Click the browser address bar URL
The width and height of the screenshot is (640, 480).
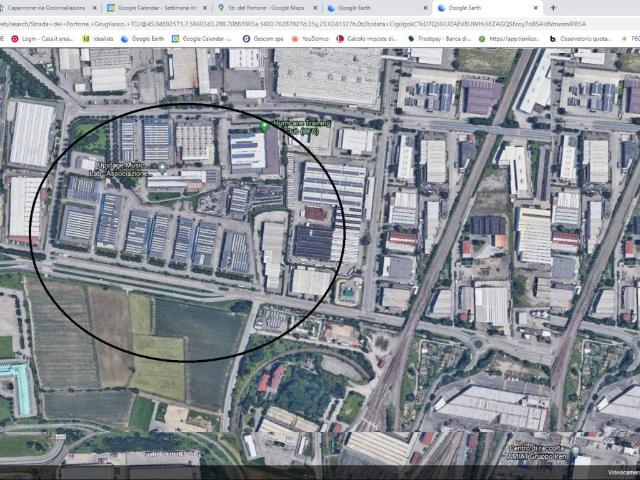click(x=300, y=23)
